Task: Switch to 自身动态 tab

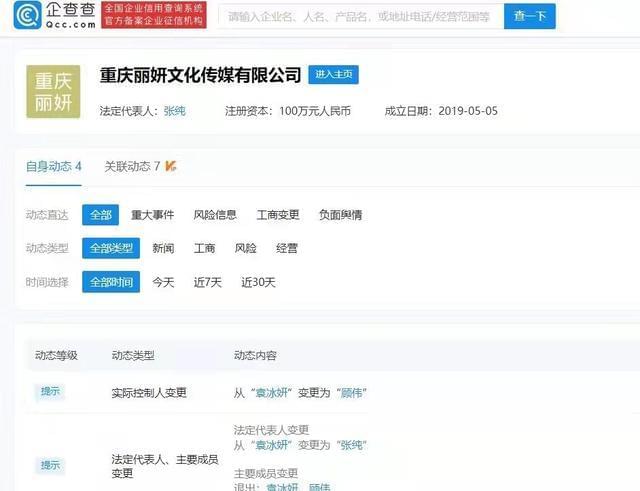Action: [54, 166]
